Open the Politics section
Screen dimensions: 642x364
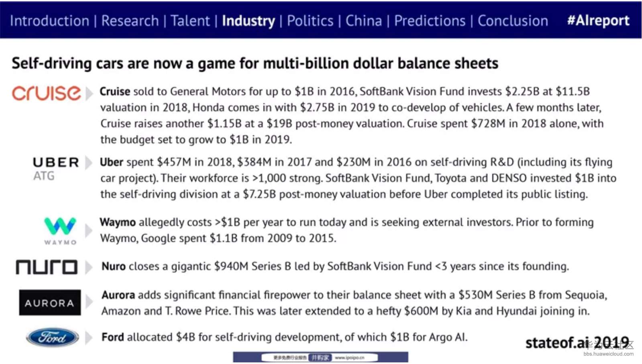point(310,21)
